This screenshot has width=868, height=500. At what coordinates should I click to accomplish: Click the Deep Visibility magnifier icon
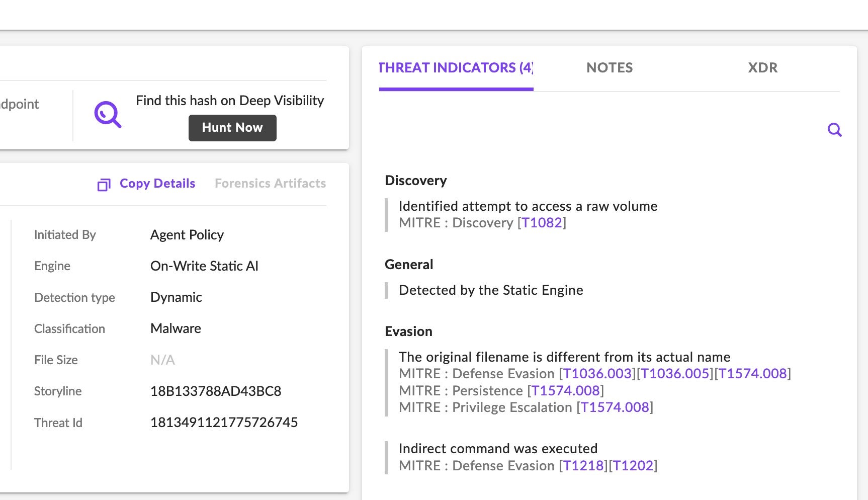pos(108,115)
